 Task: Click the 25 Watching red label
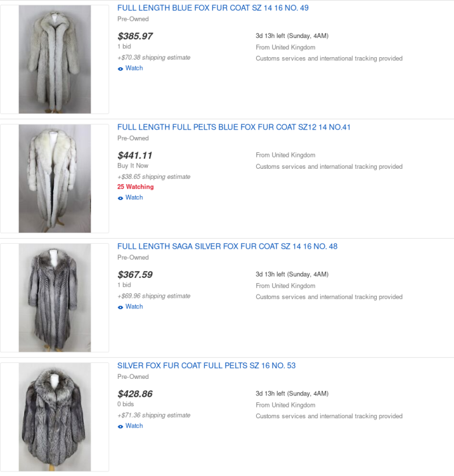(135, 187)
